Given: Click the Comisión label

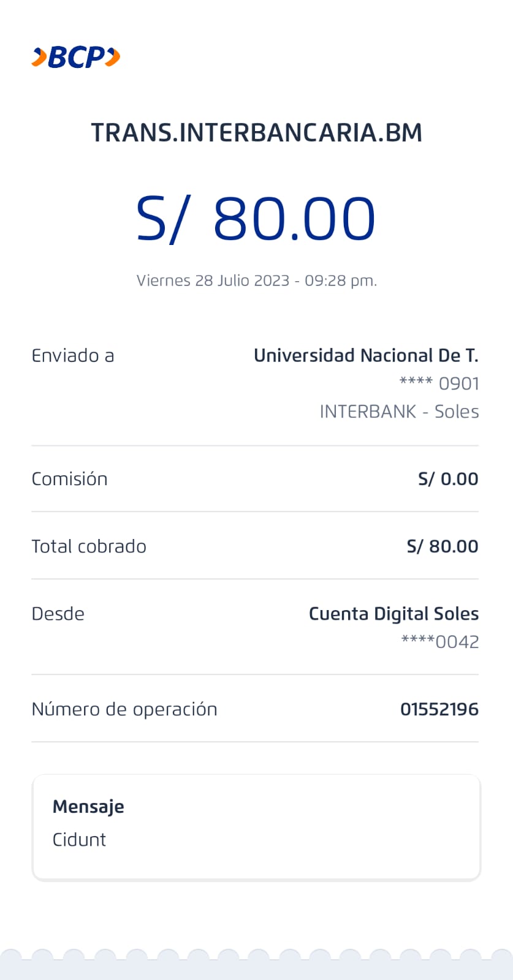Looking at the screenshot, I should click(x=69, y=479).
